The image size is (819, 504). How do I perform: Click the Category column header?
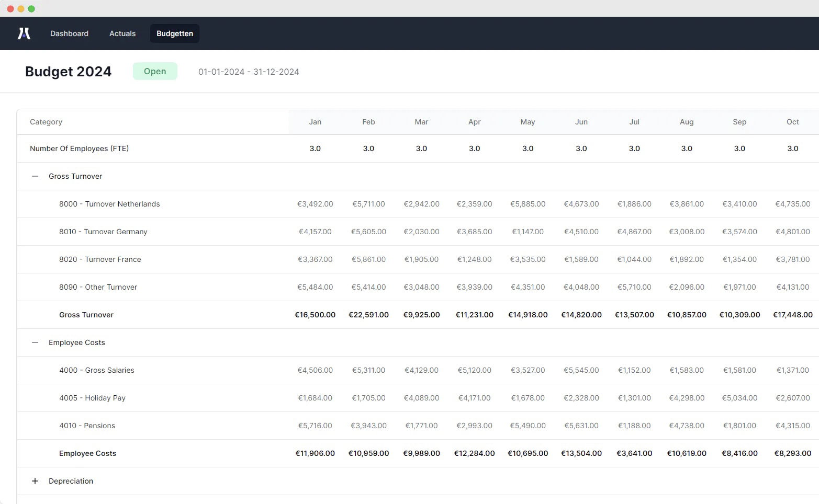pos(46,122)
